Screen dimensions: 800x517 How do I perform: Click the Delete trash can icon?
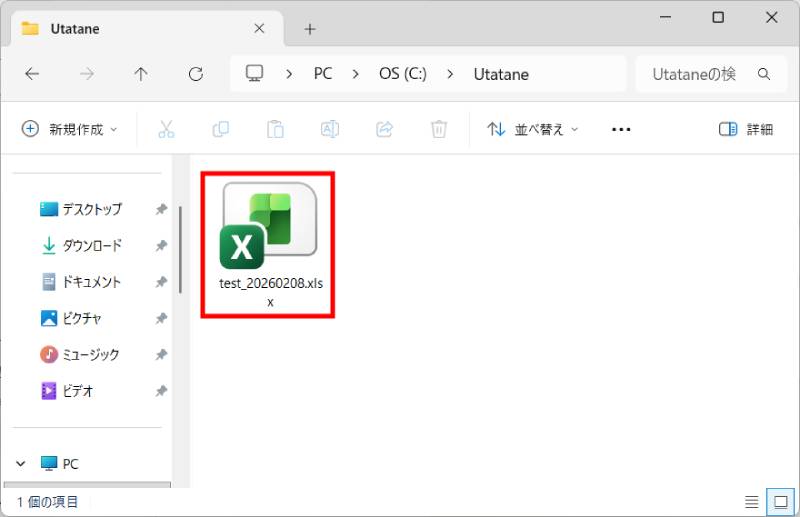point(438,129)
